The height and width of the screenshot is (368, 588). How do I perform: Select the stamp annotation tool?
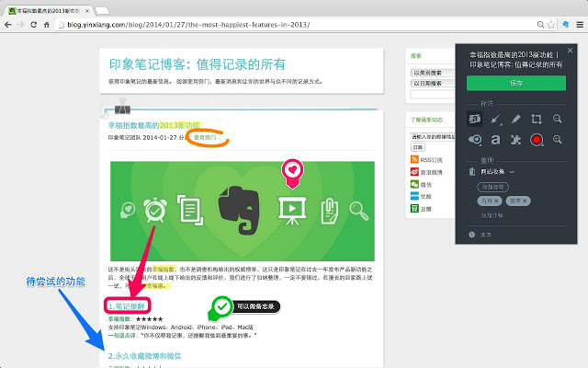coord(475,140)
